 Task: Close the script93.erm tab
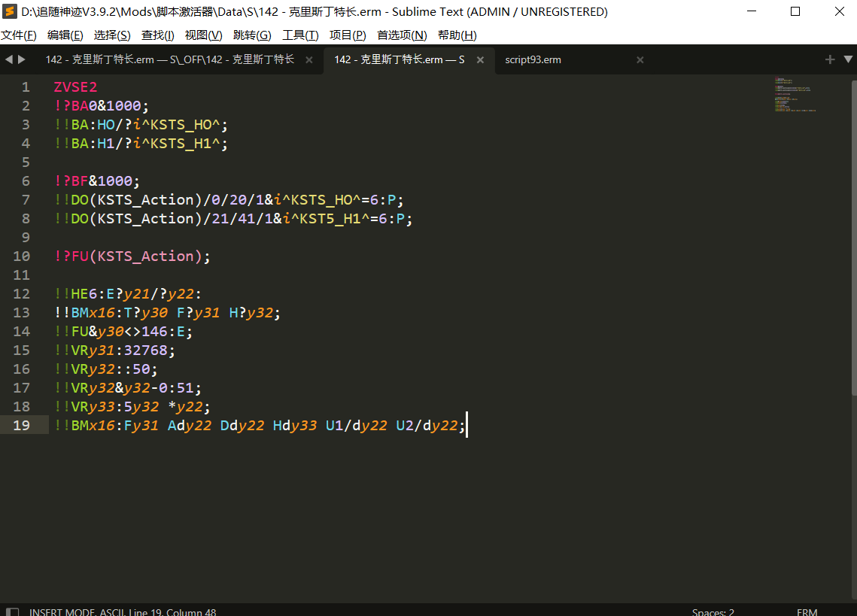pyautogui.click(x=640, y=59)
